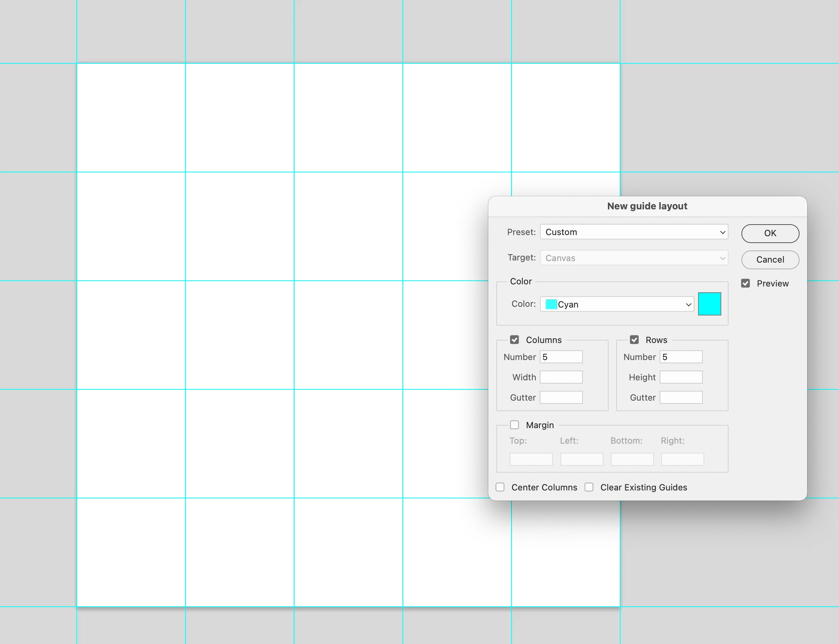839x644 pixels.
Task: Click the New guide layout title bar
Action: [x=647, y=206]
